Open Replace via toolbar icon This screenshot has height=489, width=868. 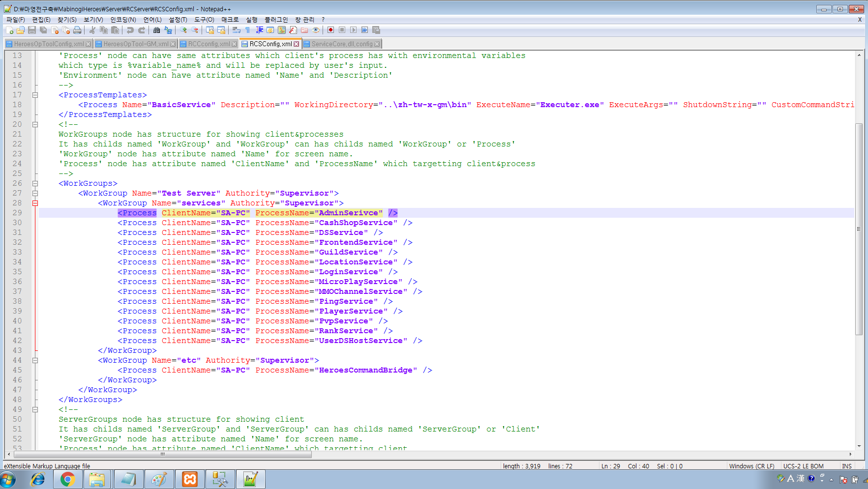click(168, 30)
